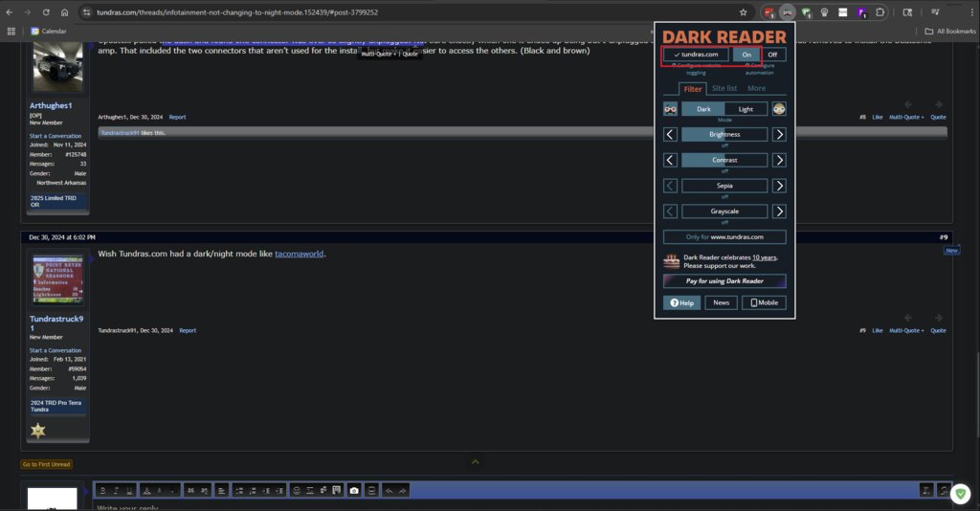Decrease Grayscale with the left arrow

tap(670, 211)
